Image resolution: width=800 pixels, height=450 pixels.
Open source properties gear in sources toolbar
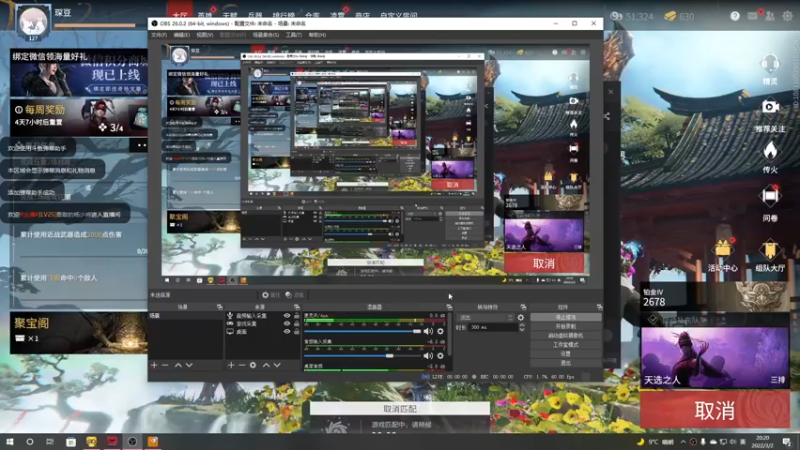tap(253, 365)
